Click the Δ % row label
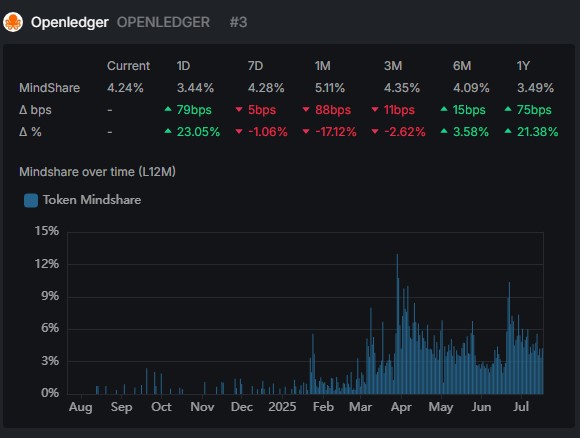This screenshot has height=438, width=580. coord(30,132)
